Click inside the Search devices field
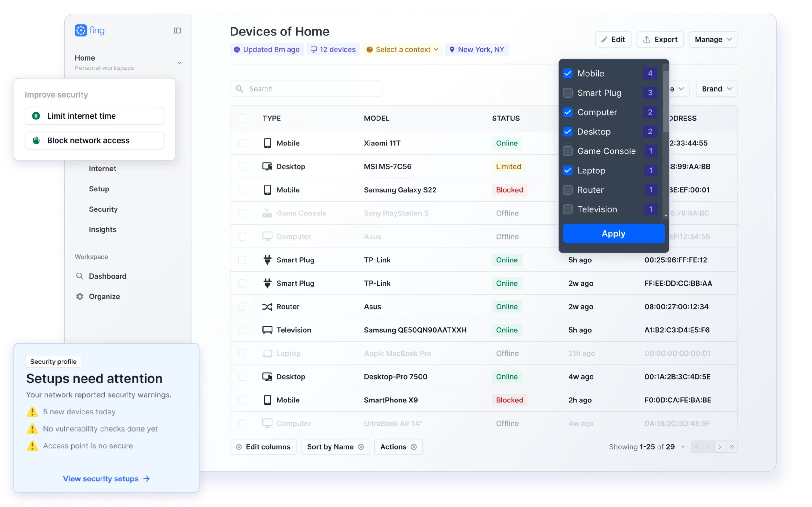Image resolution: width=812 pixels, height=507 pixels. point(305,88)
